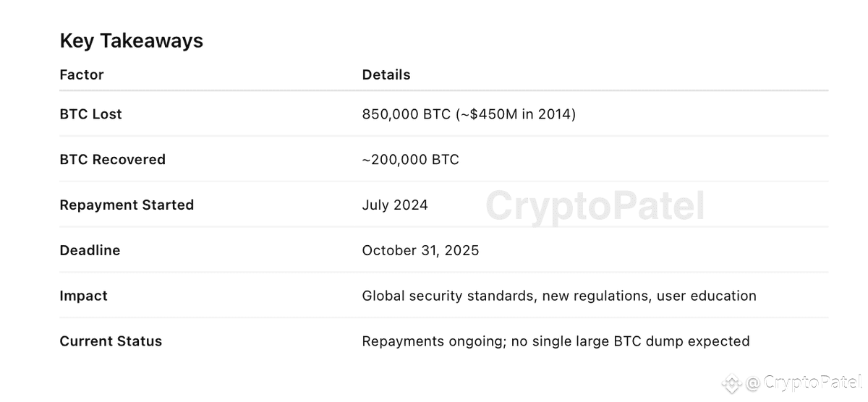Click the Repayment Started label
The width and height of the screenshot is (868, 402).
tap(127, 205)
